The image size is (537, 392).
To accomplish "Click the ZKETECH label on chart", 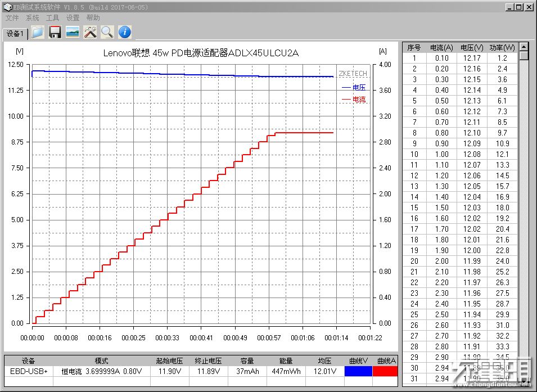I will point(353,73).
